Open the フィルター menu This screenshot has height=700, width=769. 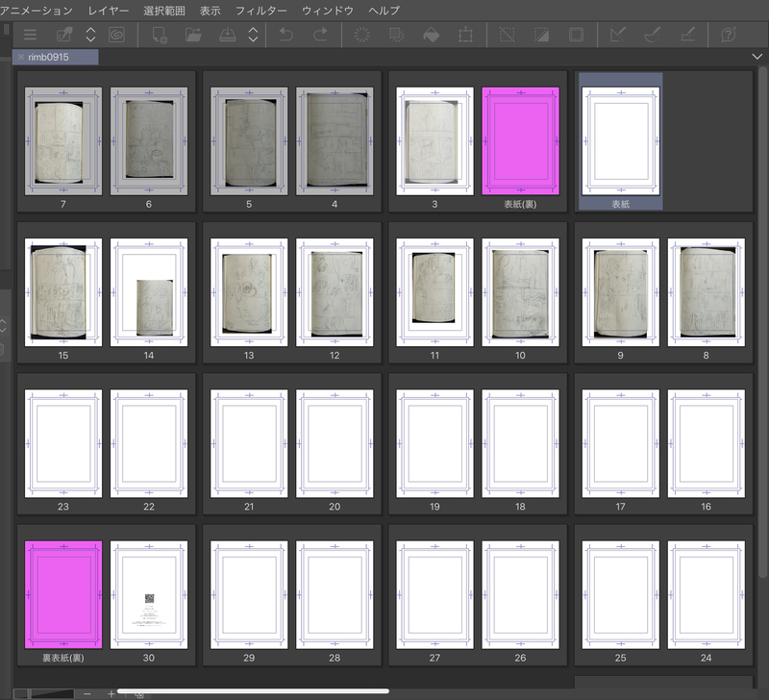[x=260, y=11]
